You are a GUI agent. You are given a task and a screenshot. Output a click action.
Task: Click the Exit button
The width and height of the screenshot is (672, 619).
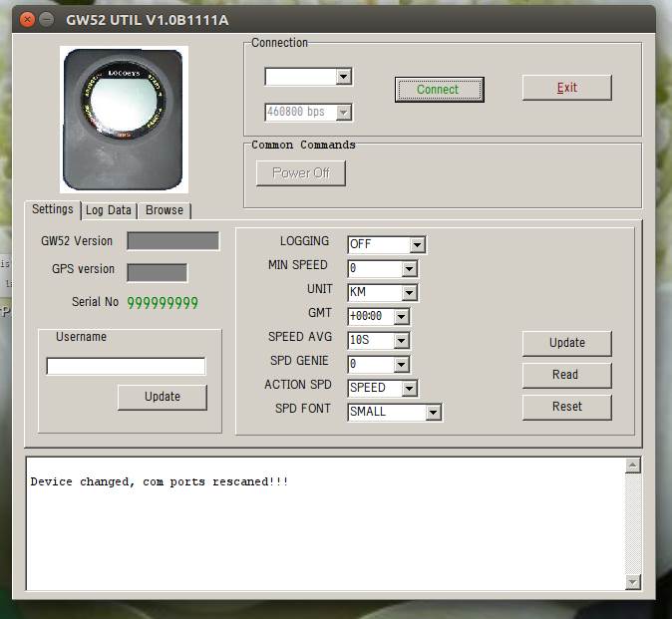(566, 88)
